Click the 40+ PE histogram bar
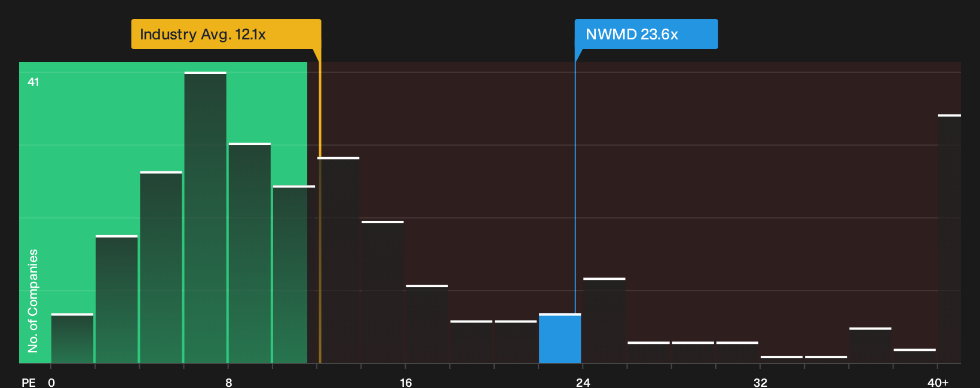This screenshot has width=980, height=388. click(950, 239)
